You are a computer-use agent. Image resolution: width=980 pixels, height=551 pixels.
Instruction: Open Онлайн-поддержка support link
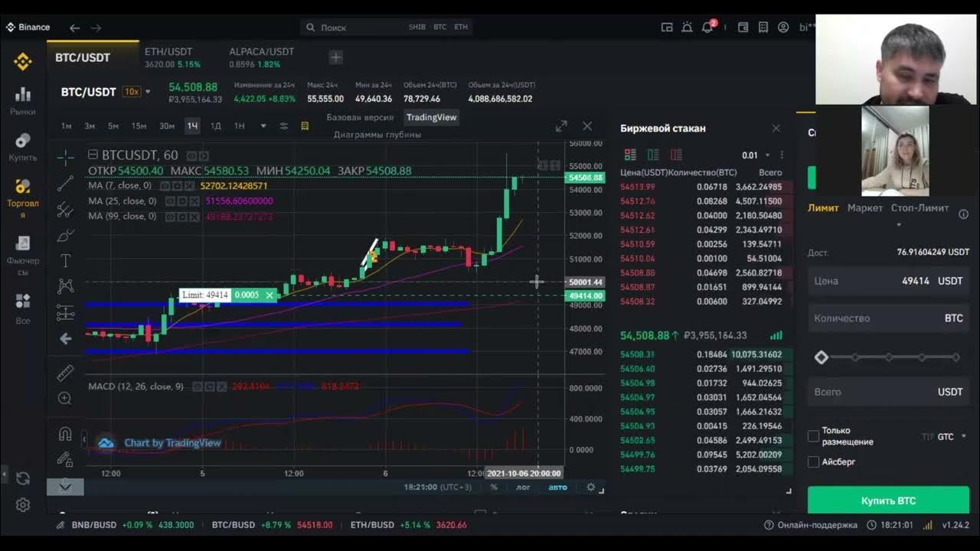pyautogui.click(x=811, y=525)
